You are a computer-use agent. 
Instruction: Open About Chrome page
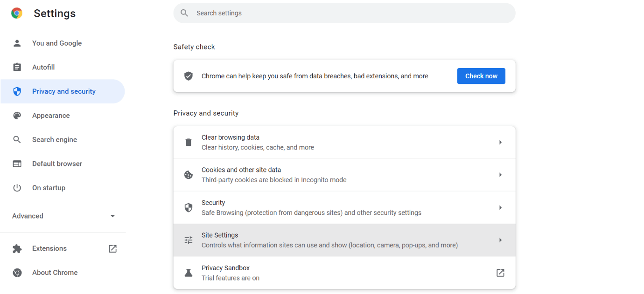[55, 273]
